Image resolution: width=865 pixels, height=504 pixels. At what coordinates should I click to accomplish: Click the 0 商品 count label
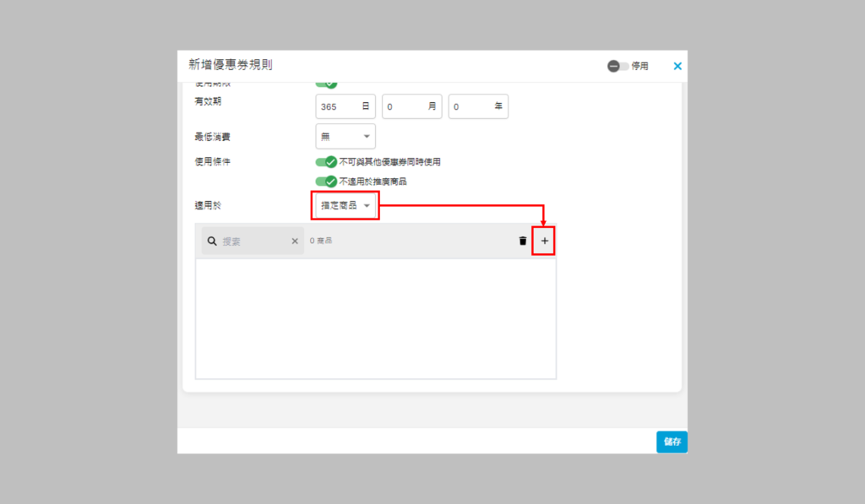pos(321,241)
